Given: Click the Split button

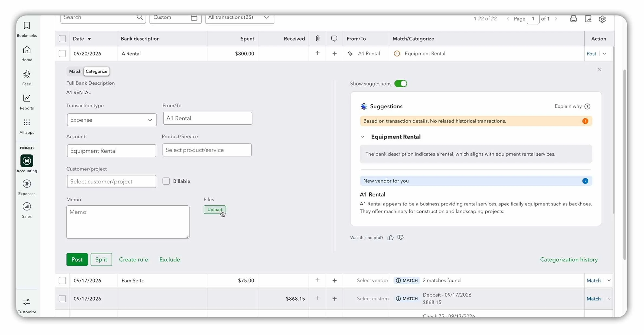Looking at the screenshot, I should coord(101,260).
